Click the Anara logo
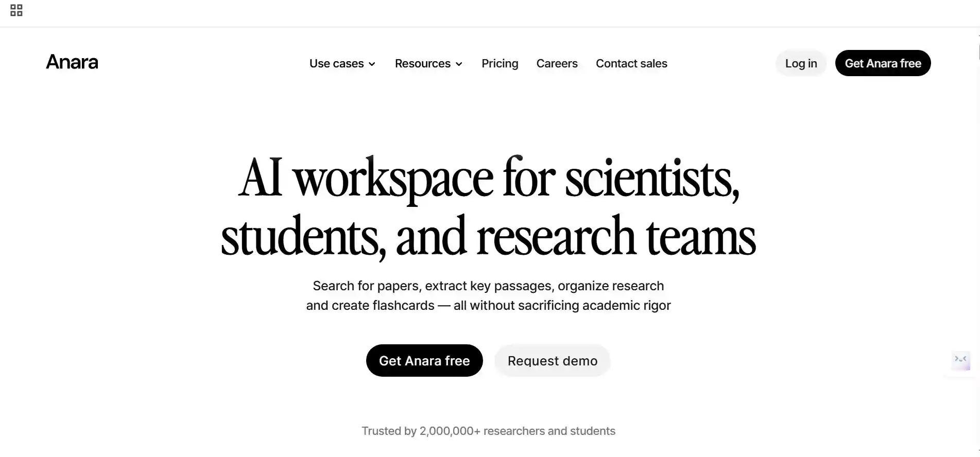 72,62
